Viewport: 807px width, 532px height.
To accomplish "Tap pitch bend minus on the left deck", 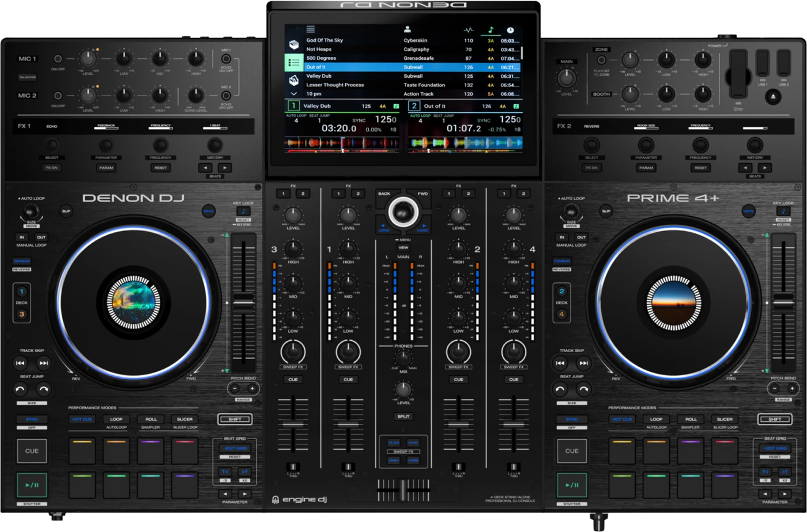I will [x=235, y=388].
